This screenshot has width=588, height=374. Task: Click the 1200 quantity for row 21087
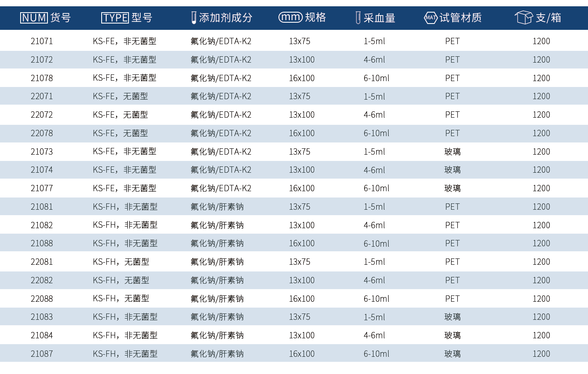point(541,353)
